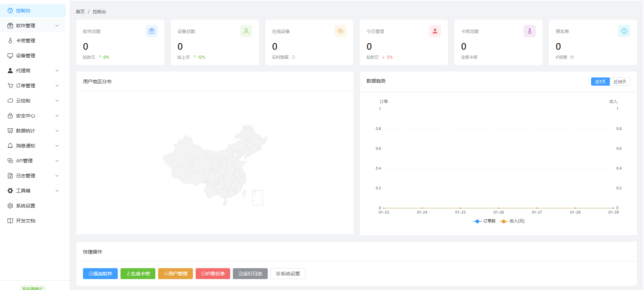
Task: Click the 今日登录 card person icon
Action: (x=435, y=31)
